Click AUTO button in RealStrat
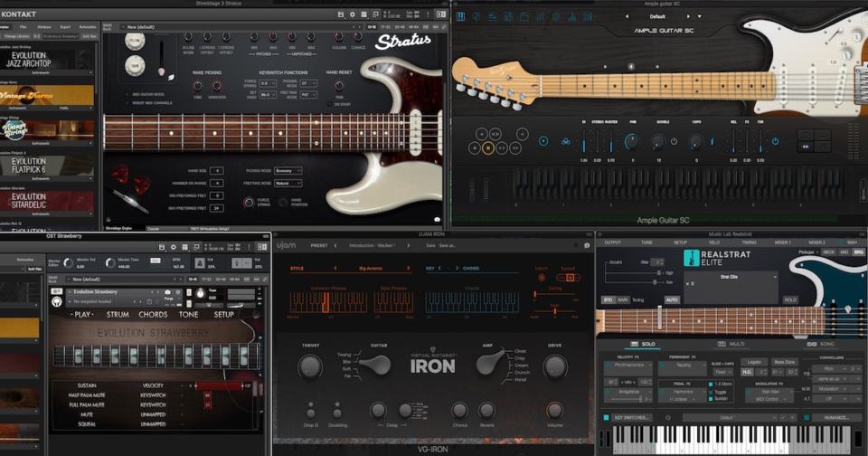Viewport: 868px width, 456px height. click(672, 299)
